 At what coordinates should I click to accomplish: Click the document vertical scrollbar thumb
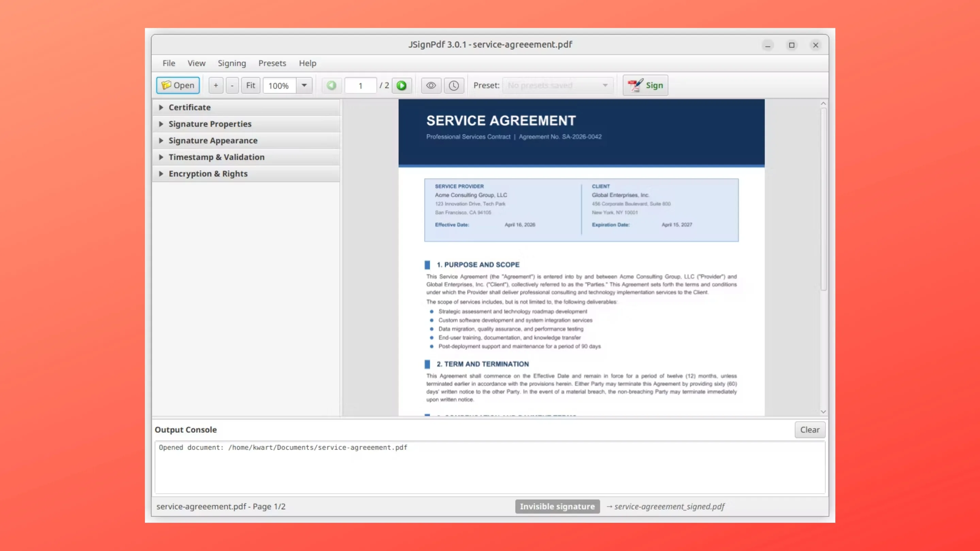pyautogui.click(x=823, y=199)
